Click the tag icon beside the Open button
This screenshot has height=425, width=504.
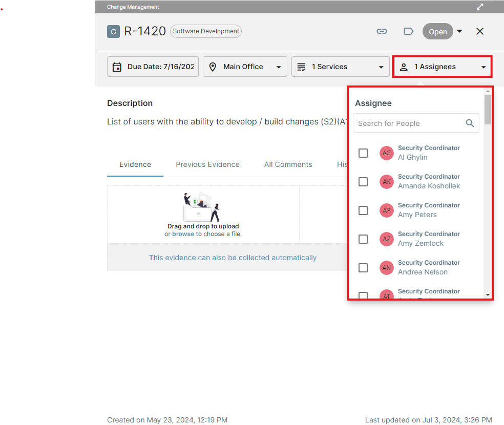[408, 31]
